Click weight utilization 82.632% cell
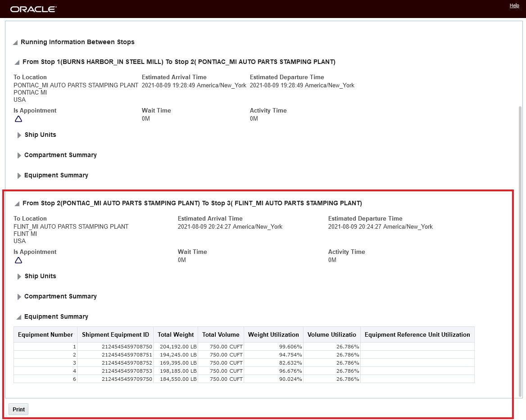Image resolution: width=526 pixels, height=420 pixels. (274, 363)
